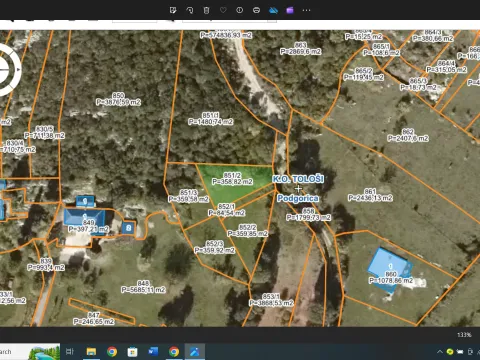The image size is (480, 360).
Task: Click parcel label 849 P=397,21 m2
Action: [x=88, y=226]
